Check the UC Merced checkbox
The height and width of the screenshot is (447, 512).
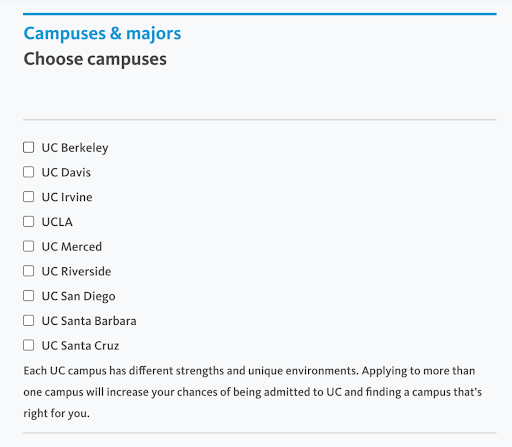29,246
